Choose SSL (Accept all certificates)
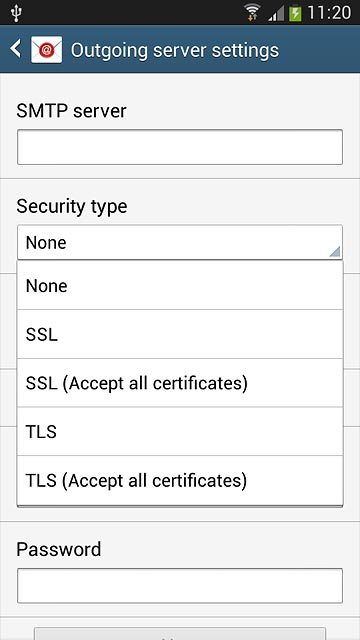Screen dimensions: 360x640 180,383
